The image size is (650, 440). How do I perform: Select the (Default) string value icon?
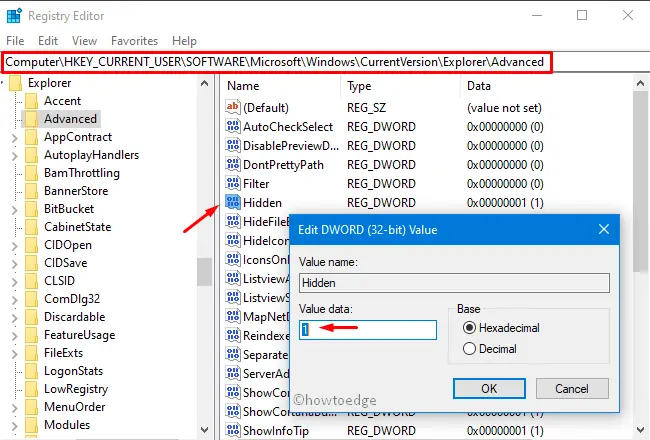(233, 108)
